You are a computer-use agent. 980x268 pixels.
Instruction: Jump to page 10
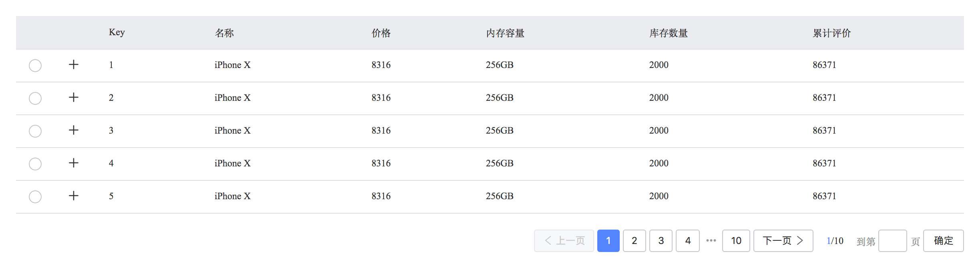(x=737, y=240)
